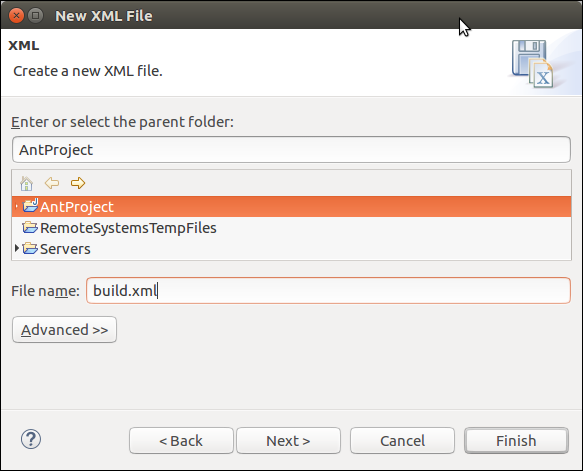Expand the Servers tree node
Screen dimensions: 583x471
point(17,248)
